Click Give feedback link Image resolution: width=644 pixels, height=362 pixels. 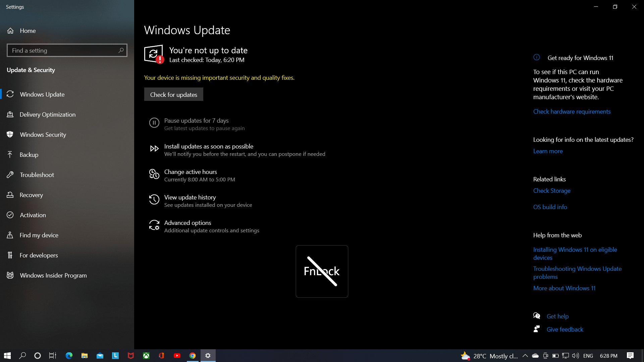565,329
